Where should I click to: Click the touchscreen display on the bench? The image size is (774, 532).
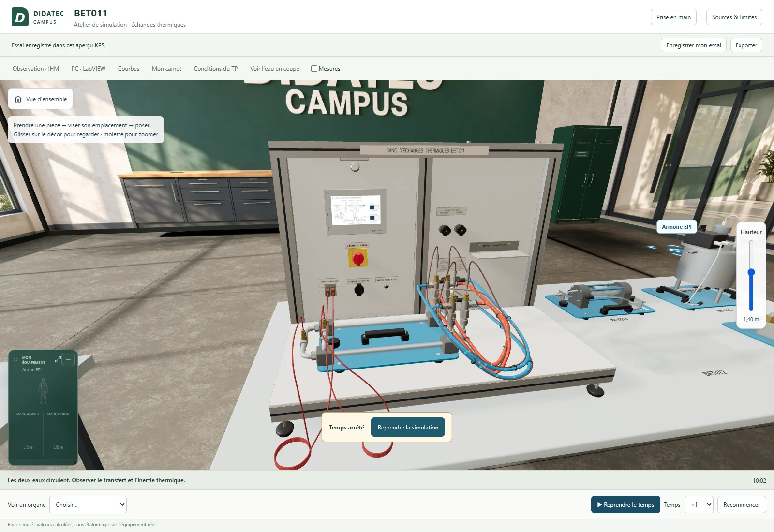355,210
